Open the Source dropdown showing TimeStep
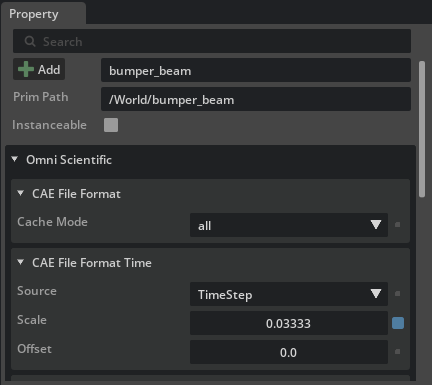Viewport: 432px width, 385px height. pyautogui.click(x=289, y=294)
